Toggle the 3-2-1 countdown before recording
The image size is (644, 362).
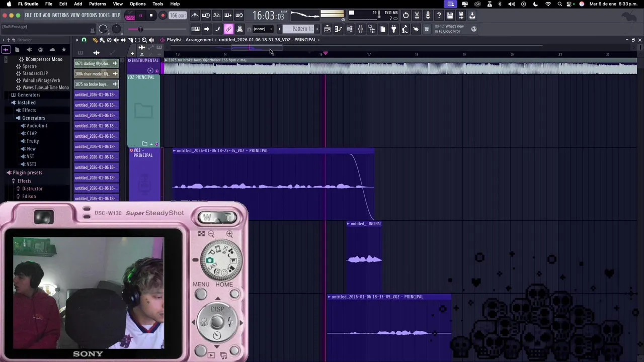[217, 16]
